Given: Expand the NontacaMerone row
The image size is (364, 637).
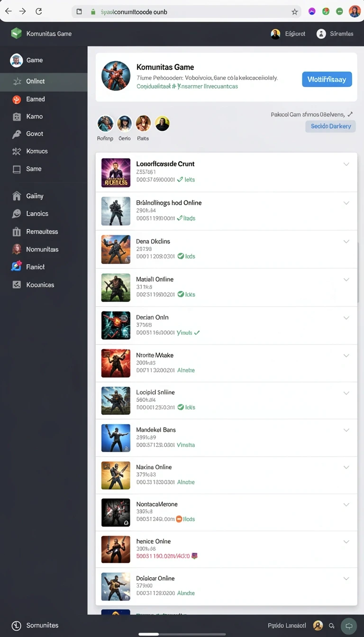Looking at the screenshot, I should point(346,504).
